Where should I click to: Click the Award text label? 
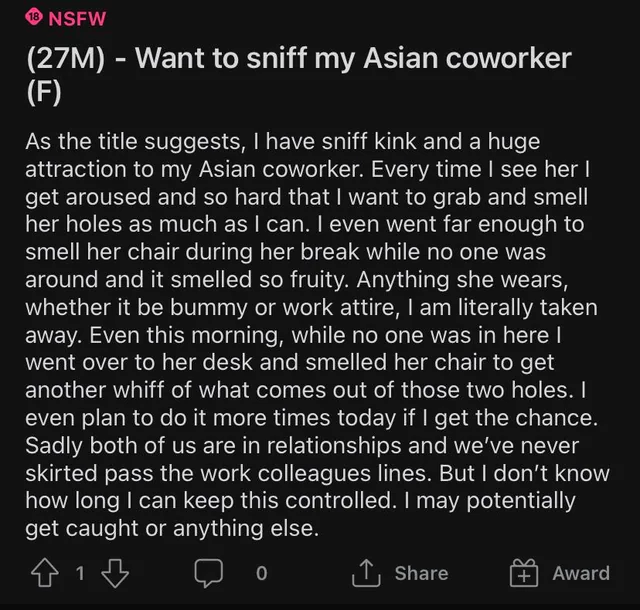(x=581, y=573)
